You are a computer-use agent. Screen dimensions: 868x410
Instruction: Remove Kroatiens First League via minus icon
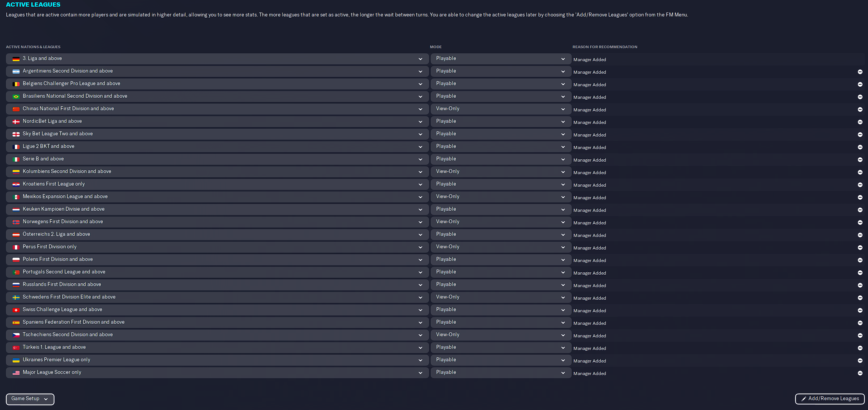click(x=860, y=185)
